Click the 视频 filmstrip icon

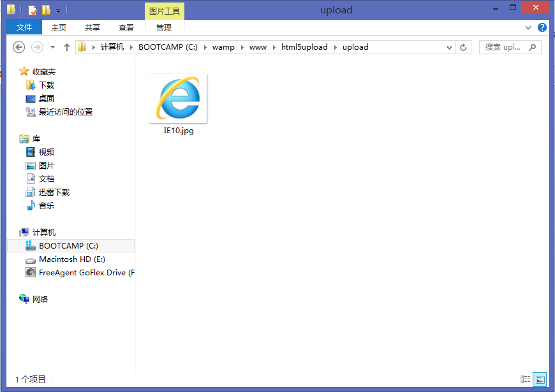tap(31, 152)
